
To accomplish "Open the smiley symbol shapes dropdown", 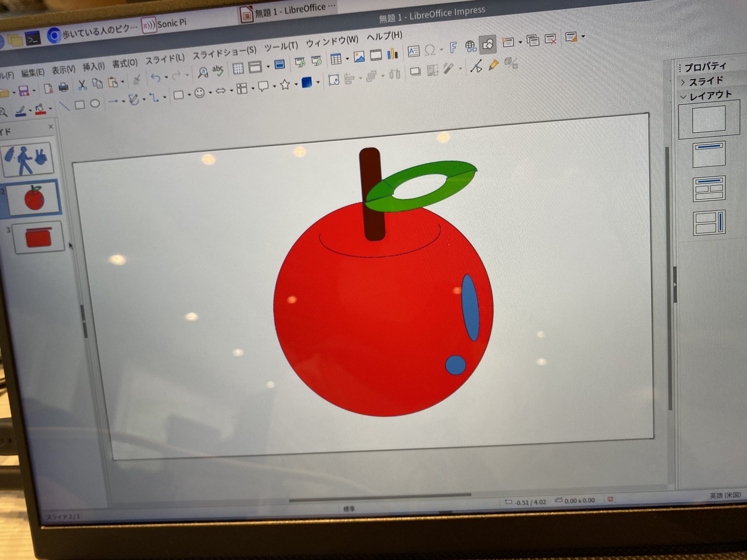I will click(210, 93).
